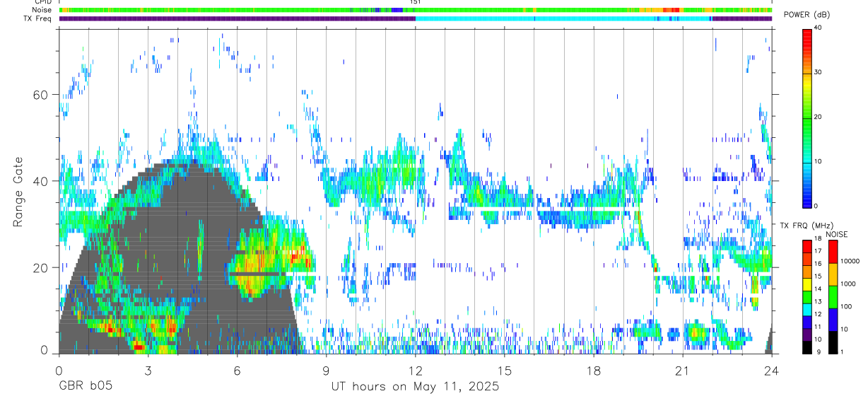Select the TX Freq strip above the plot
Screen dimensions: 868x401
click(416, 19)
